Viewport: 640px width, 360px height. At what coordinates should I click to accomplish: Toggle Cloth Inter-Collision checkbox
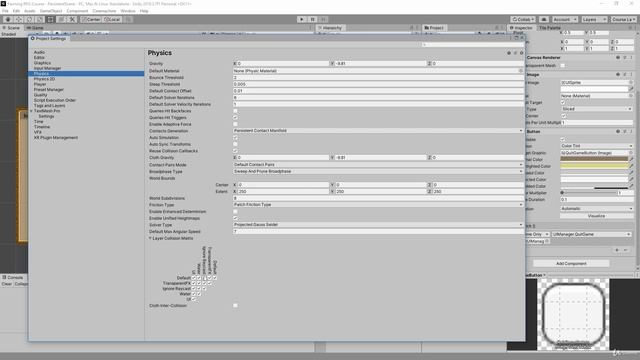click(235, 305)
